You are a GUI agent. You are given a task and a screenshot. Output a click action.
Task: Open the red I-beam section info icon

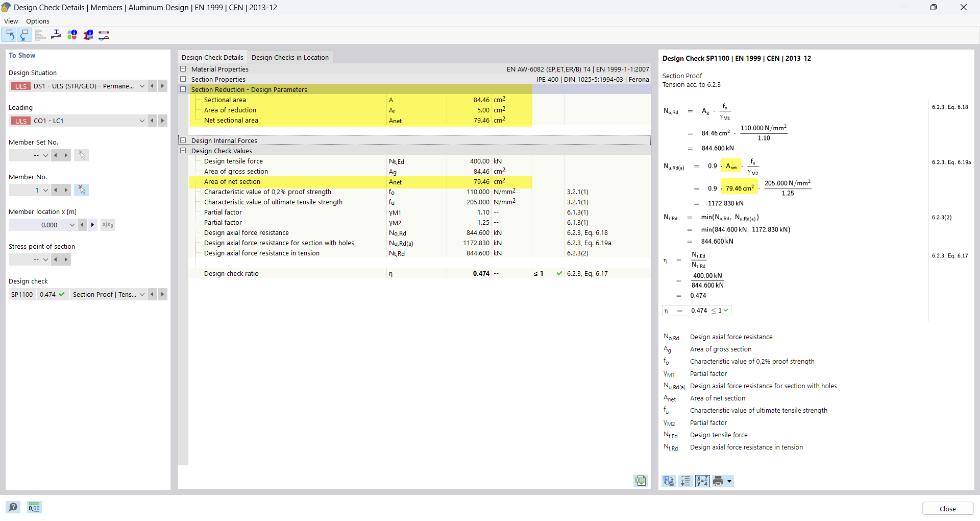(88, 35)
